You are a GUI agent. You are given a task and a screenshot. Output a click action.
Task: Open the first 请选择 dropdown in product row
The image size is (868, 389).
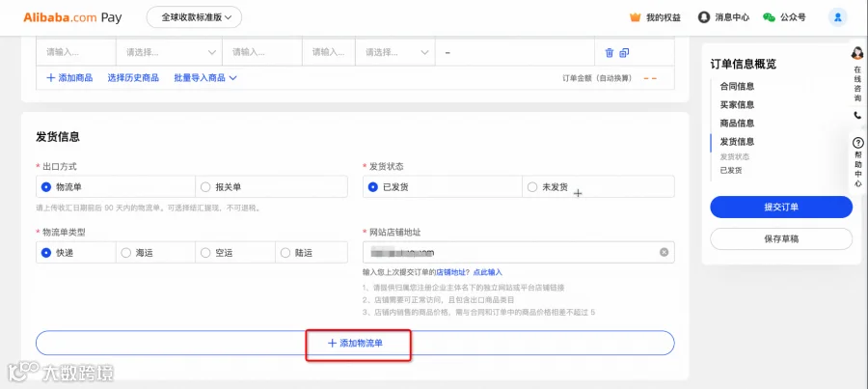click(169, 53)
